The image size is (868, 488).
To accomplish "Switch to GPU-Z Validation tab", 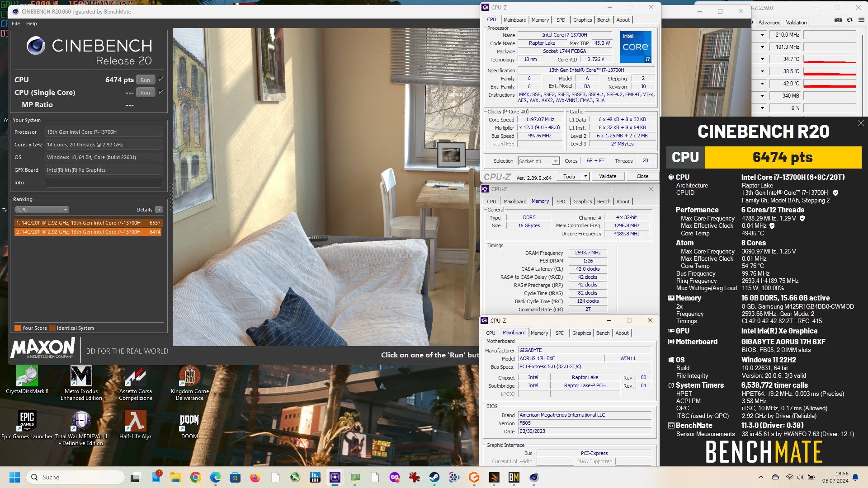I will pyautogui.click(x=796, y=23).
